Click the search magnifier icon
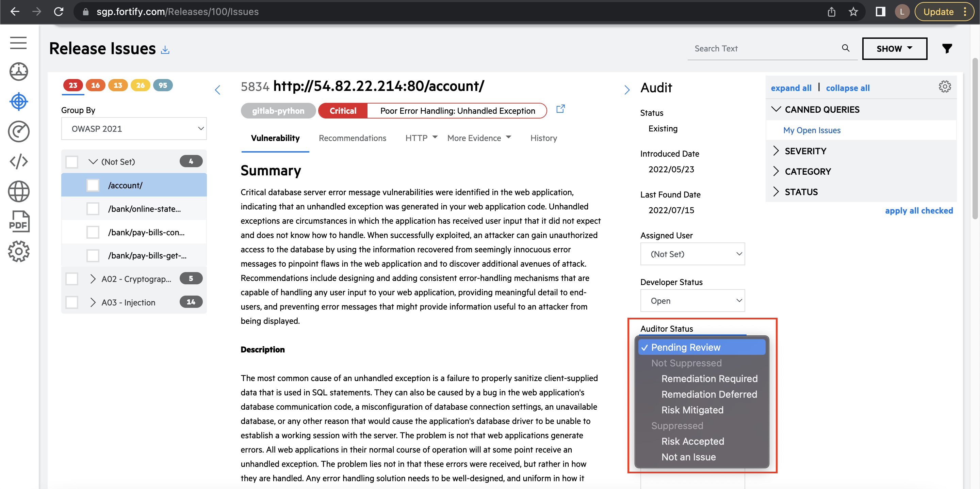This screenshot has width=980, height=489. tap(845, 48)
